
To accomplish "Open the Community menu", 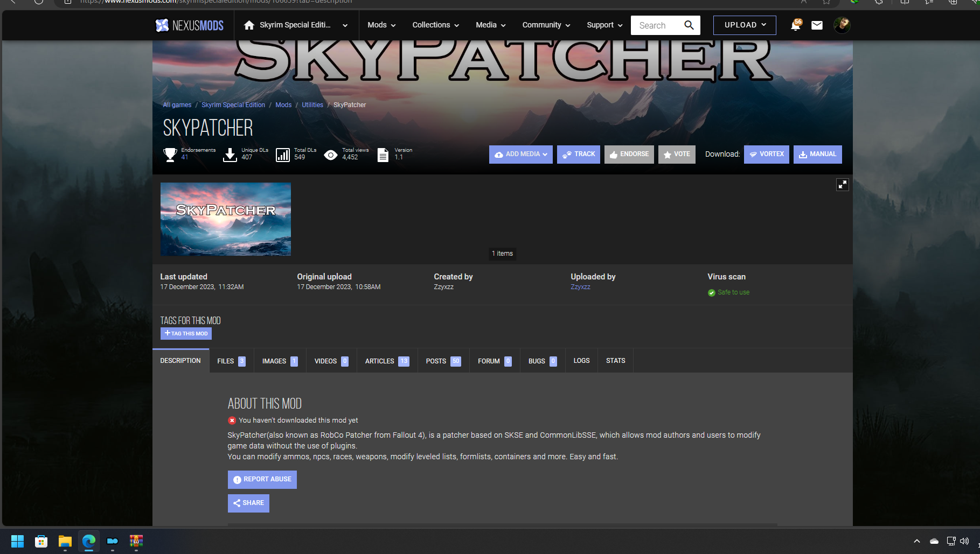I will 546,25.
